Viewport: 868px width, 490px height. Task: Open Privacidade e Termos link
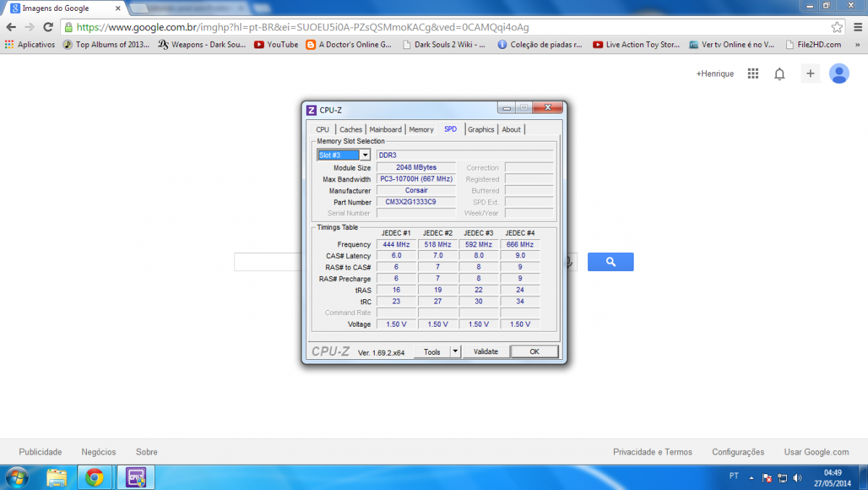click(652, 452)
